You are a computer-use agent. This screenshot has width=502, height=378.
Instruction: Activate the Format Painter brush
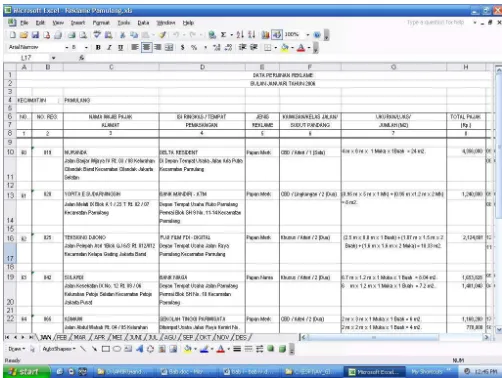click(x=162, y=35)
